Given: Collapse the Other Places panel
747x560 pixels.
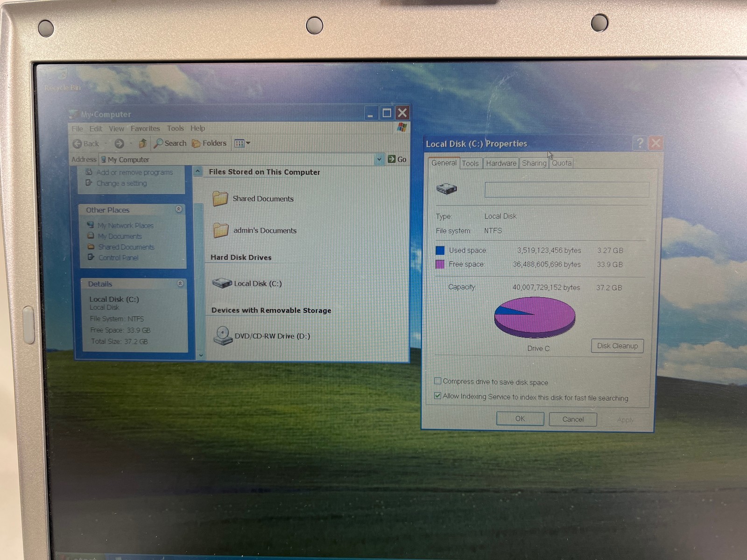Looking at the screenshot, I should (179, 209).
